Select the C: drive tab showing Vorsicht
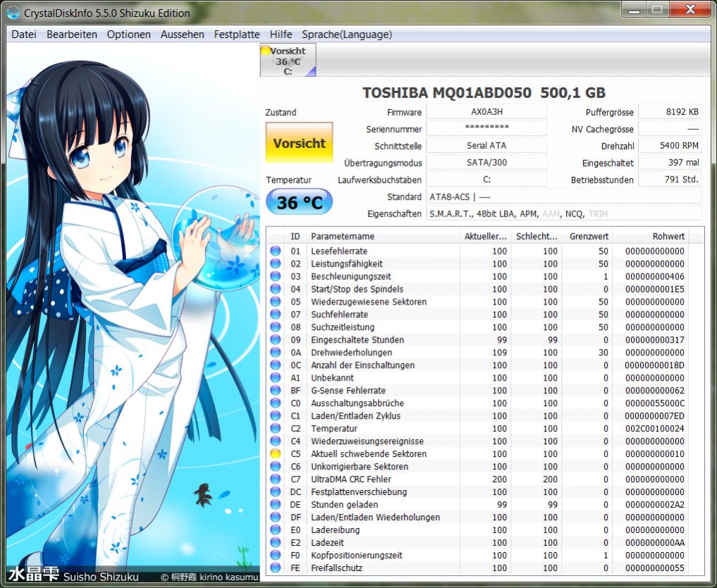This screenshot has width=717, height=588. coord(288,61)
